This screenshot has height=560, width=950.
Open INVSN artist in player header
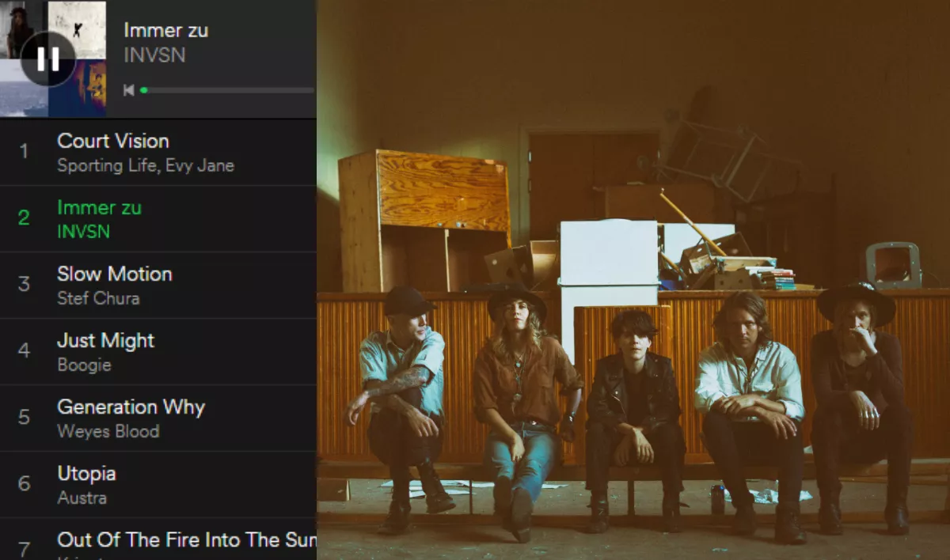(x=154, y=55)
